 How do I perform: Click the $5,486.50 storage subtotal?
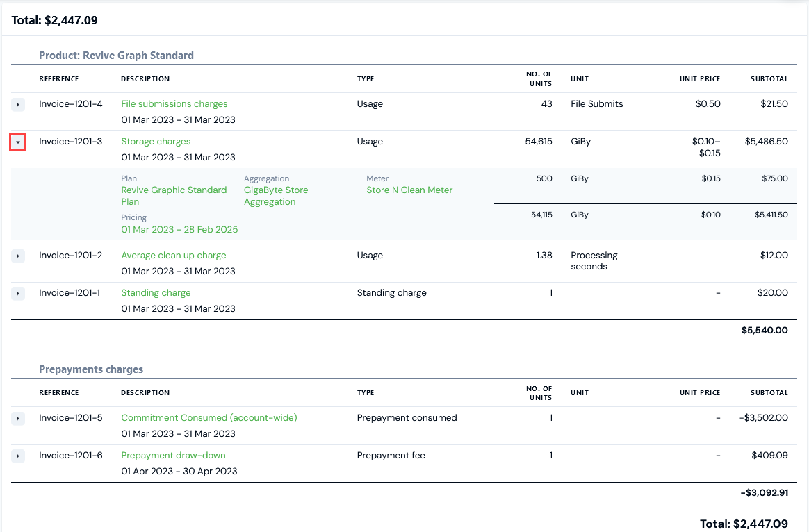[766, 141]
